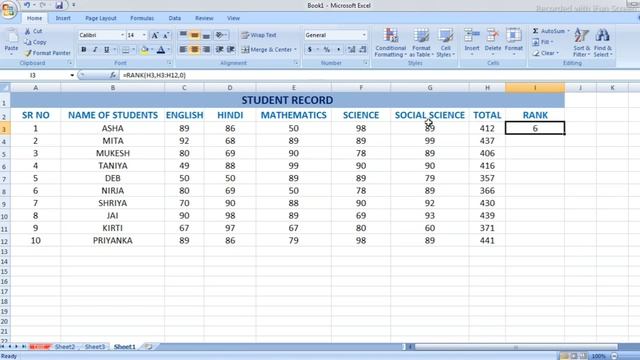Apply Accounting dollar number format
The height and width of the screenshot is (360, 640).
(x=309, y=50)
